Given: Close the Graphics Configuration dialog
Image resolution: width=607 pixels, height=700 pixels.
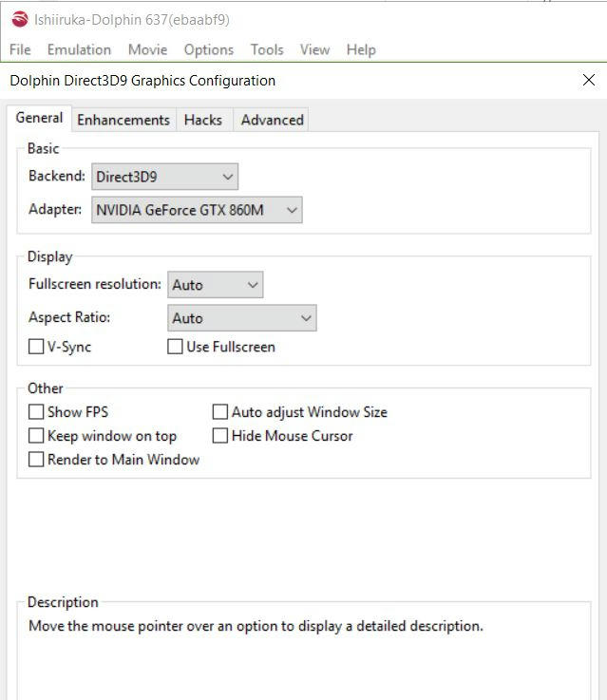Looking at the screenshot, I should 588,81.
